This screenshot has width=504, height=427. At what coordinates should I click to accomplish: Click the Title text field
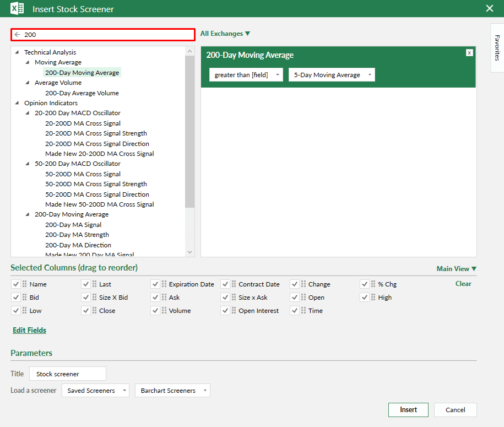pos(67,374)
